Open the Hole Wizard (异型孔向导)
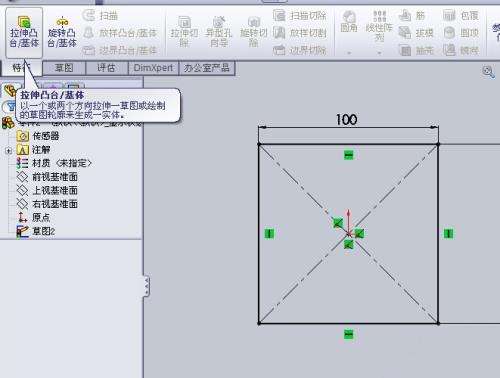The image size is (500, 378). (x=218, y=32)
